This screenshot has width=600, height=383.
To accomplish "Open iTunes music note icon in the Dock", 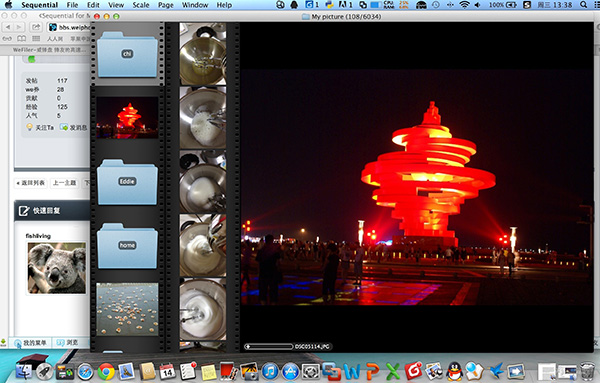I will click(x=270, y=372).
